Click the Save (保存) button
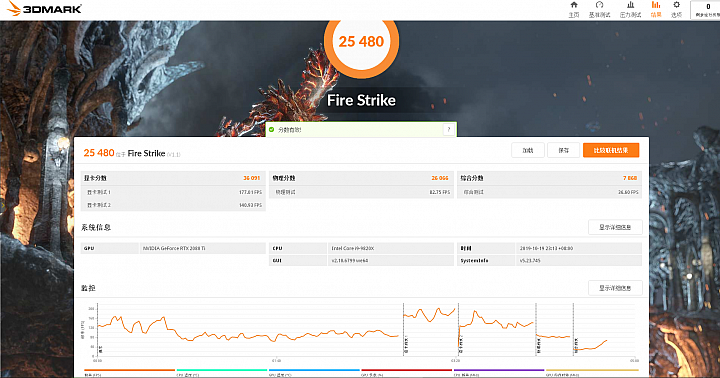This screenshot has width=720, height=378. [563, 150]
